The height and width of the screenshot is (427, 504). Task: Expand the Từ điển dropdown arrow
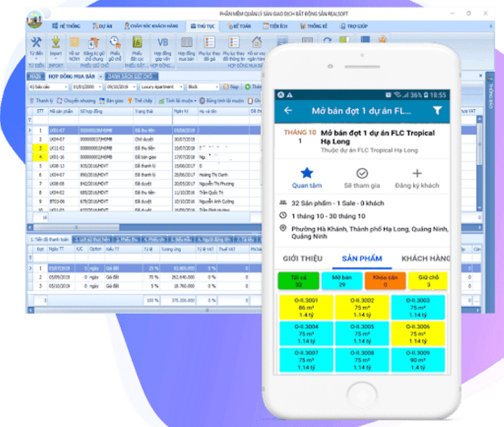coord(36,59)
